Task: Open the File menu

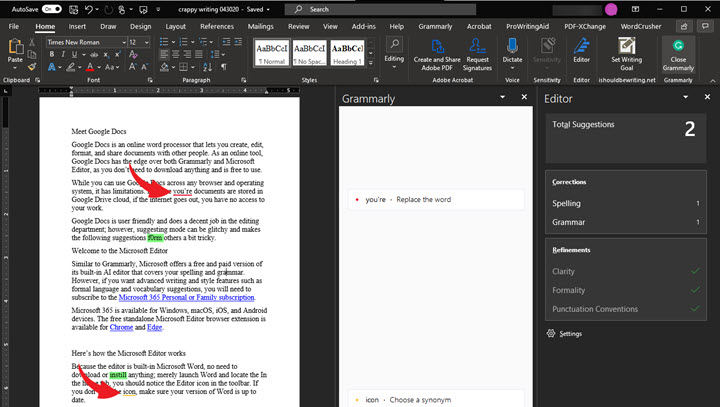Action: point(14,27)
